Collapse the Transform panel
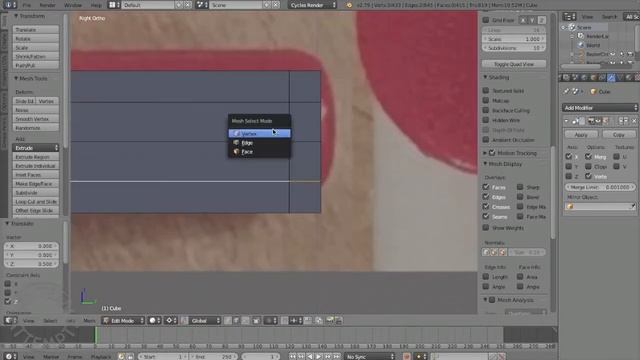The height and width of the screenshot is (360, 640). pyautogui.click(x=16, y=16)
